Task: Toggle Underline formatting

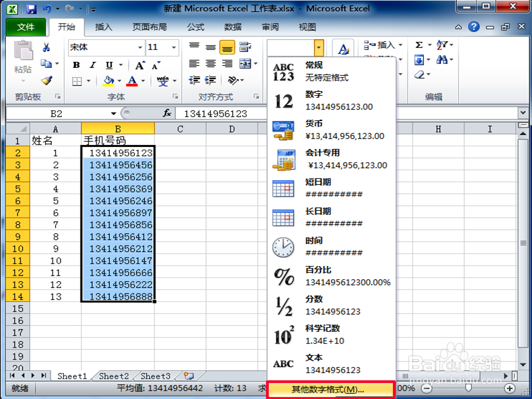Action: (109, 65)
